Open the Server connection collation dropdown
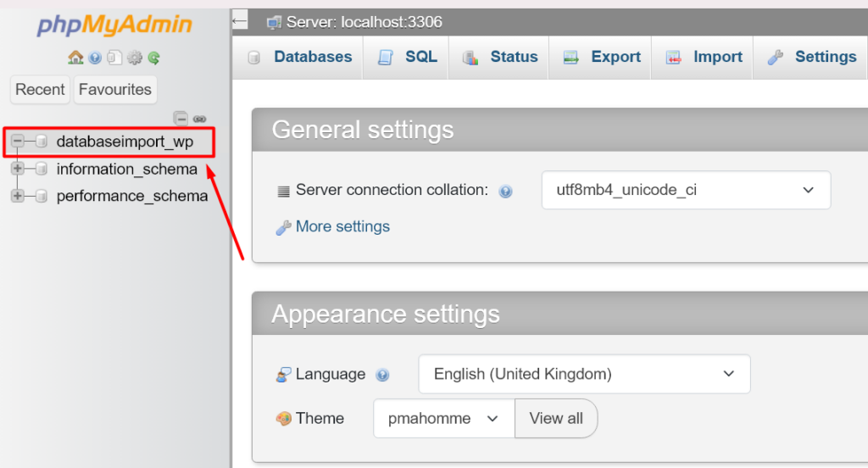The image size is (868, 468). (x=686, y=190)
